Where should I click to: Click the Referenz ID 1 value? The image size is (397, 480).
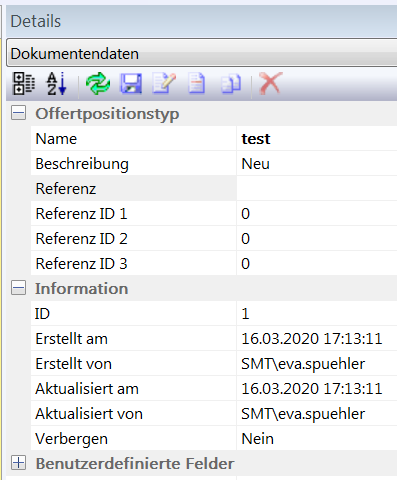pos(317,213)
